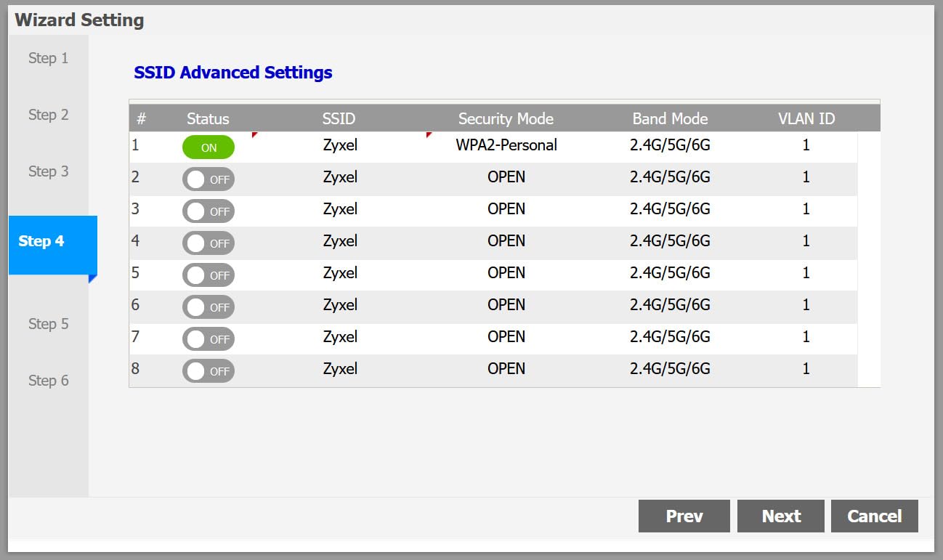Viewport: 943px width, 560px height.
Task: Turn on SSID 4
Action: 208,243
